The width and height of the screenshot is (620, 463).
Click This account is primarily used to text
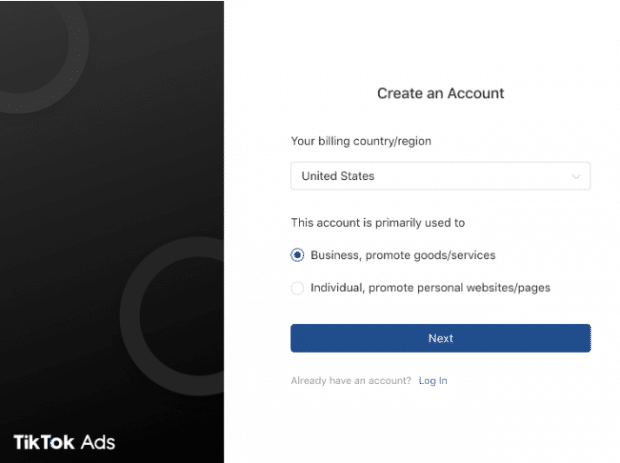[x=378, y=223]
